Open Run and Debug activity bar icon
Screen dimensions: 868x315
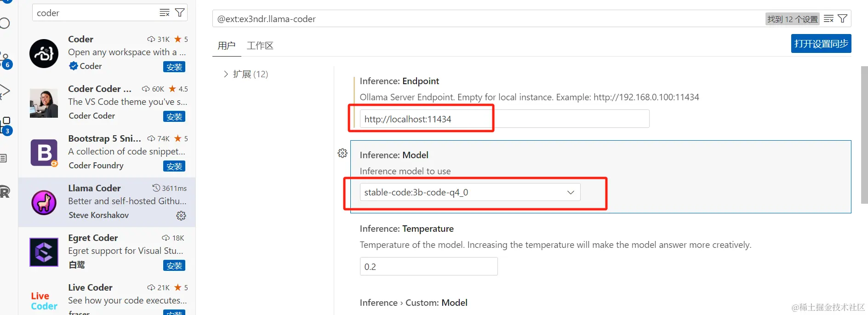click(5, 92)
